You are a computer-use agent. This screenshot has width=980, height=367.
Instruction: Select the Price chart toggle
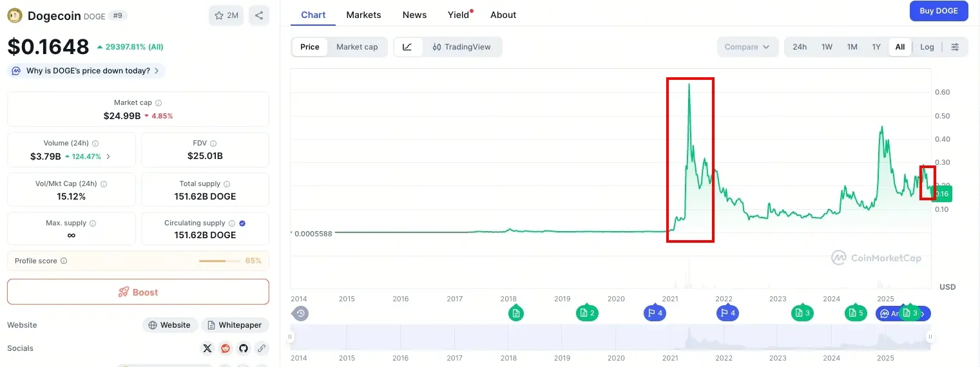310,47
